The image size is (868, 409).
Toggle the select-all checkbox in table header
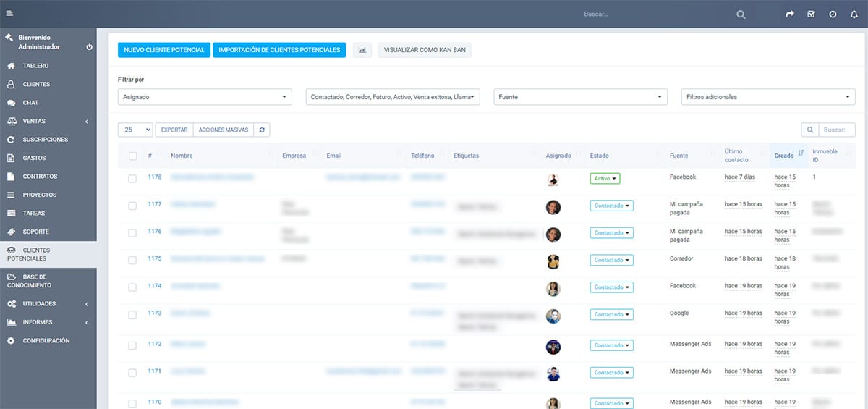pos(132,156)
